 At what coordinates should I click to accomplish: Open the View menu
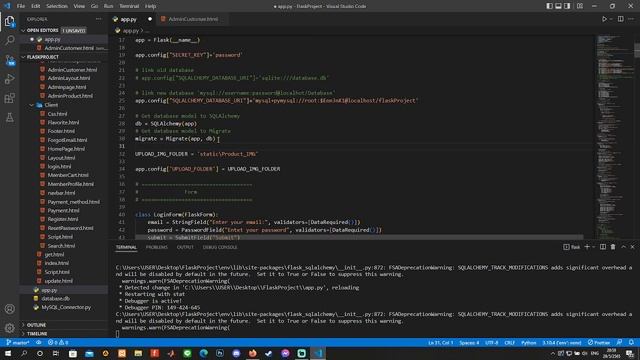(79, 6)
